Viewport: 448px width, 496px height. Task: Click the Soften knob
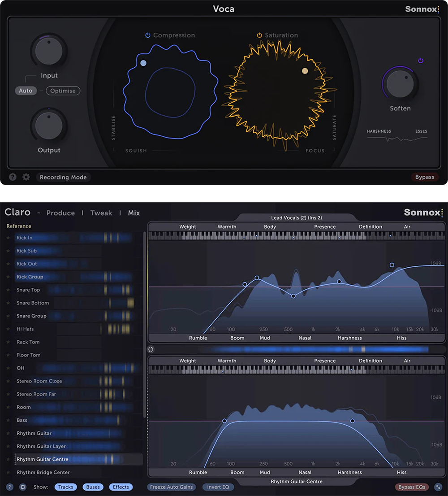(x=400, y=84)
